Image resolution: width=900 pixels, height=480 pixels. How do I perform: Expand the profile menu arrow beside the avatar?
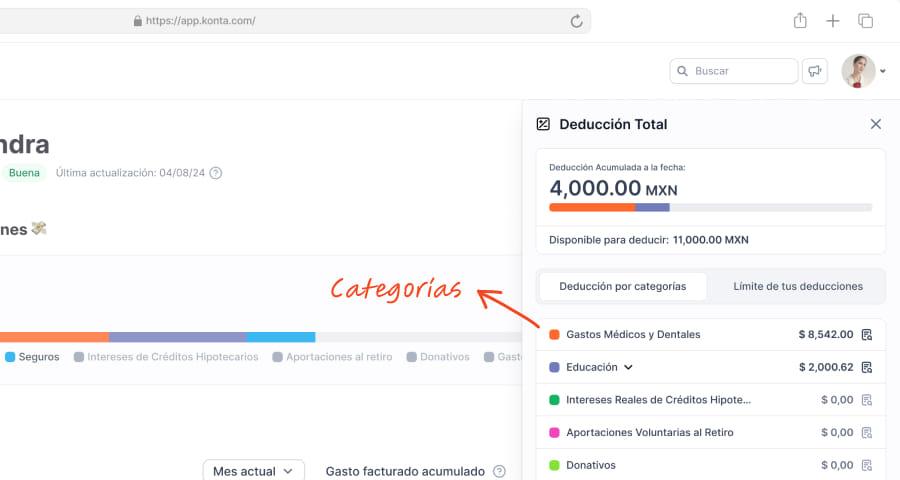(883, 71)
